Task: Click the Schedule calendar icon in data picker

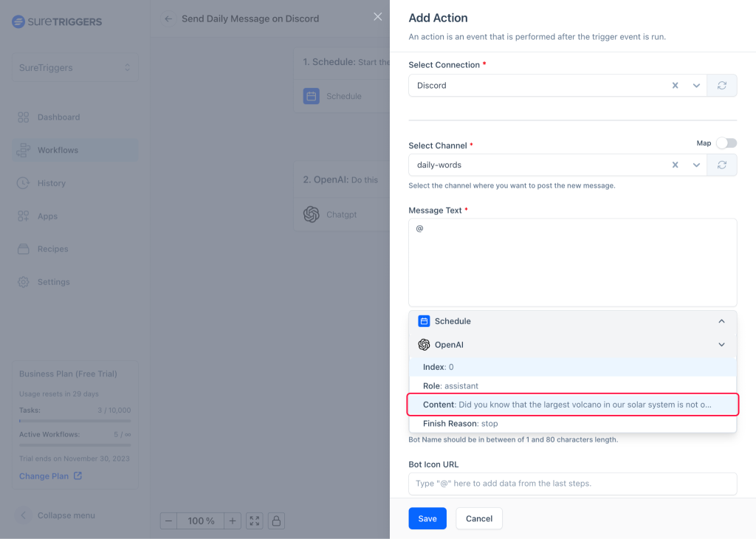Action: 424,320
